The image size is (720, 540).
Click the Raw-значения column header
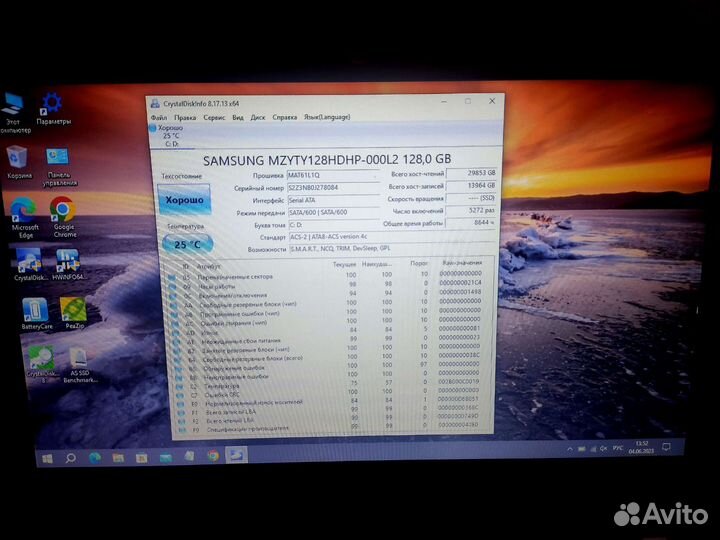[x=462, y=263]
